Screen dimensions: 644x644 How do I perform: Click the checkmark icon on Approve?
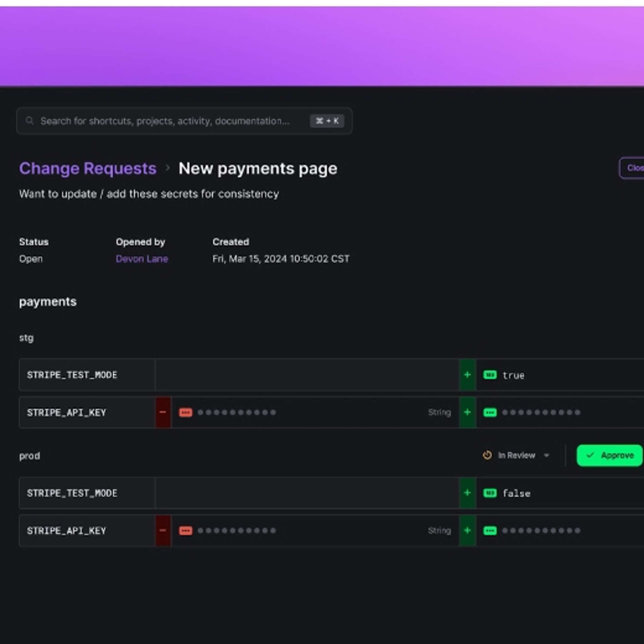(590, 455)
